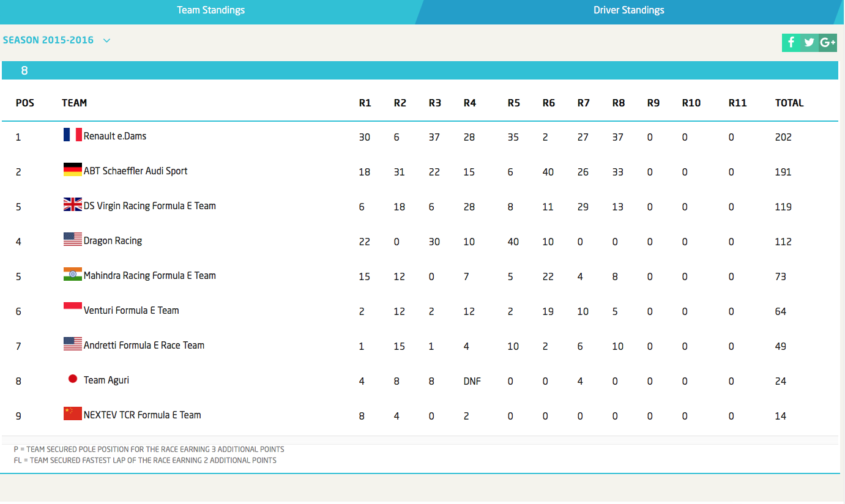This screenshot has width=845, height=504.
Task: Open Team Aguri link
Action: click(x=106, y=380)
